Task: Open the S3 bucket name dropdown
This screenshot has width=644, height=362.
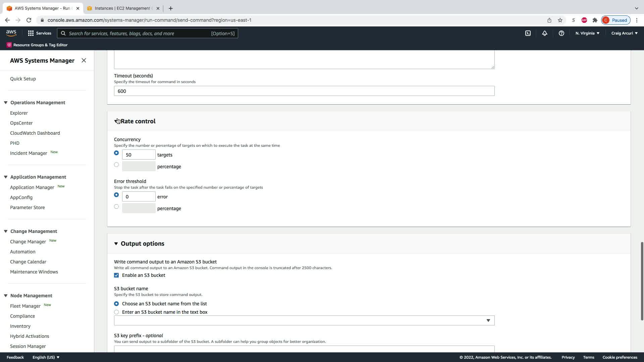Action: click(304, 320)
